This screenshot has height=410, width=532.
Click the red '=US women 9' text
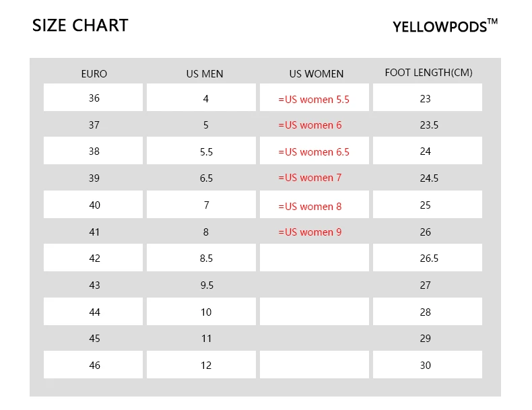[310, 232]
